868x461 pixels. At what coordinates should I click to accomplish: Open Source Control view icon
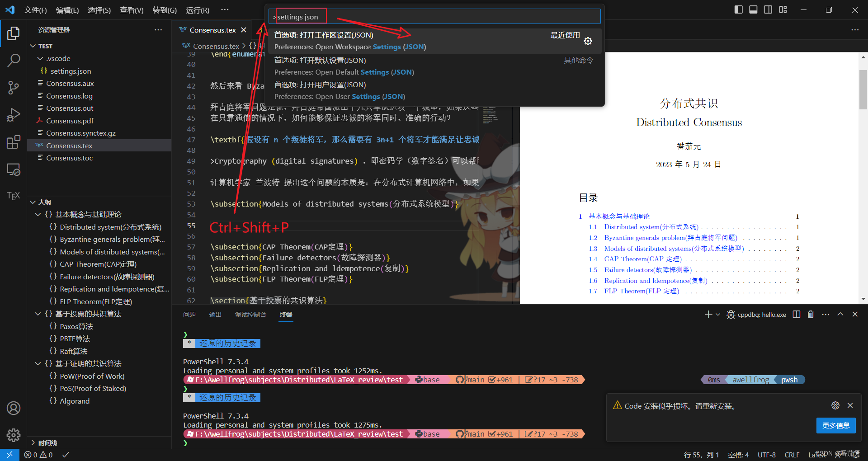pyautogui.click(x=14, y=88)
